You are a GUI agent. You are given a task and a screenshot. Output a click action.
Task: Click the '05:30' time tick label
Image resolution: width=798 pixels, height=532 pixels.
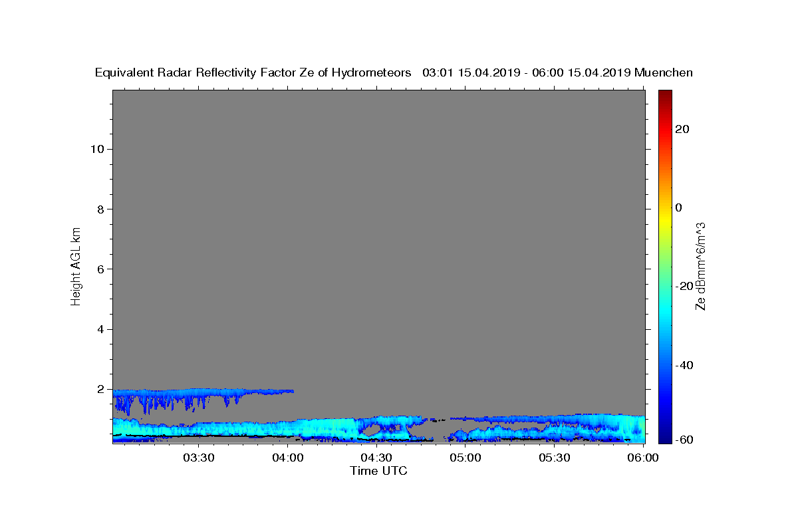555,458
